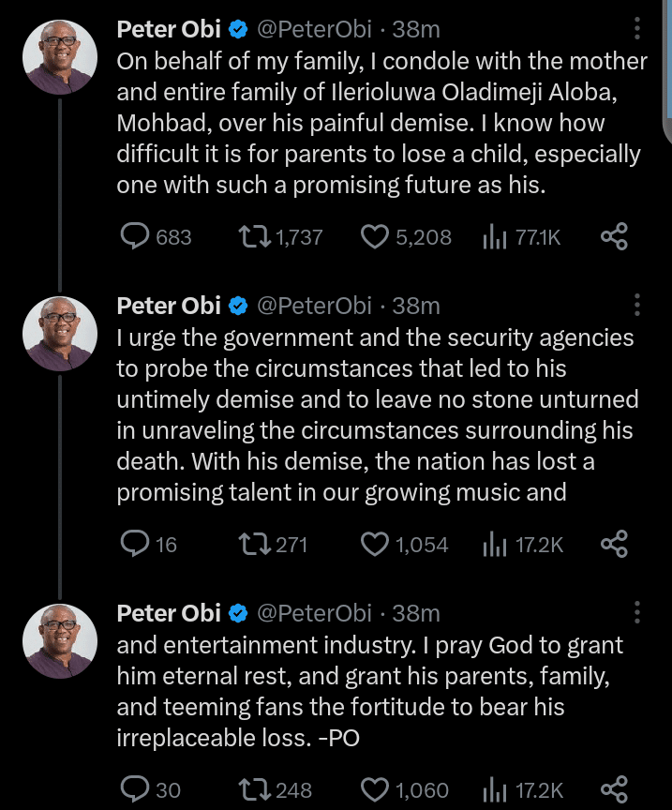Viewport: 672px width, 810px height.
Task: View analytics showing 77.1K views
Action: point(494,237)
